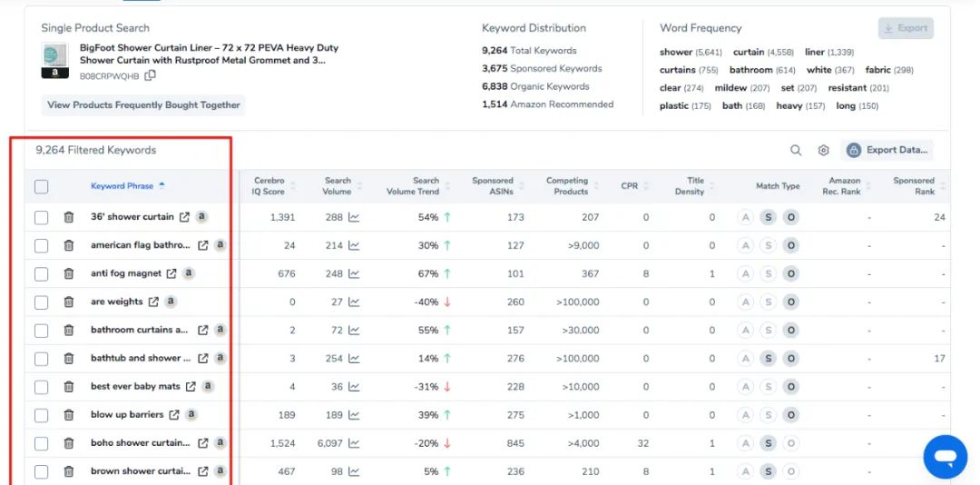Remove 'blow up barriers' using trash icon
Image resolution: width=980 pixels, height=485 pixels.
[69, 415]
